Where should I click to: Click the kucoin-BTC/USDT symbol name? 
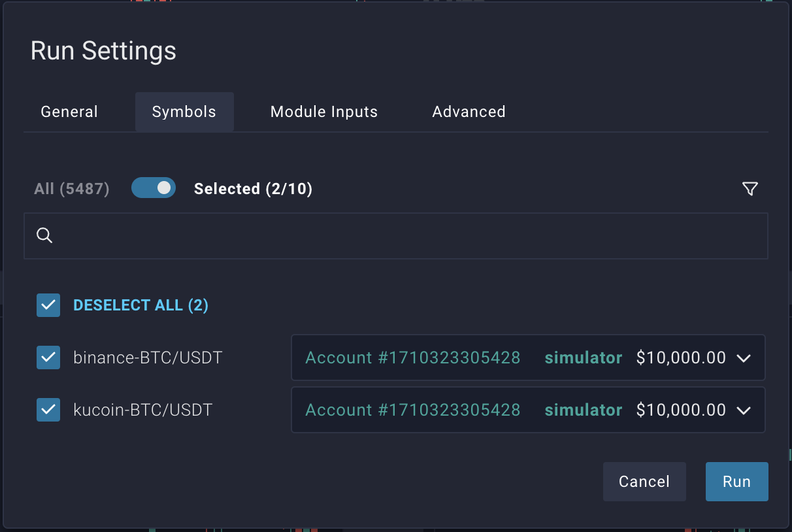point(143,410)
